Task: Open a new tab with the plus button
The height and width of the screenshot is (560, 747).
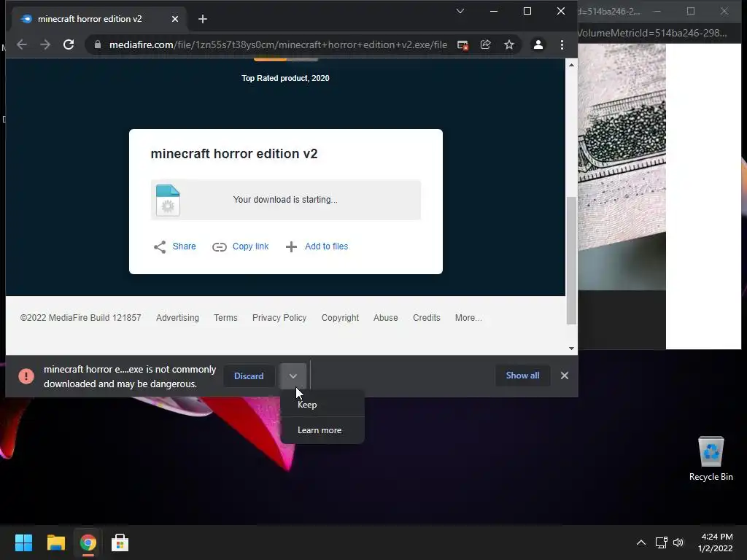Action: tap(203, 19)
